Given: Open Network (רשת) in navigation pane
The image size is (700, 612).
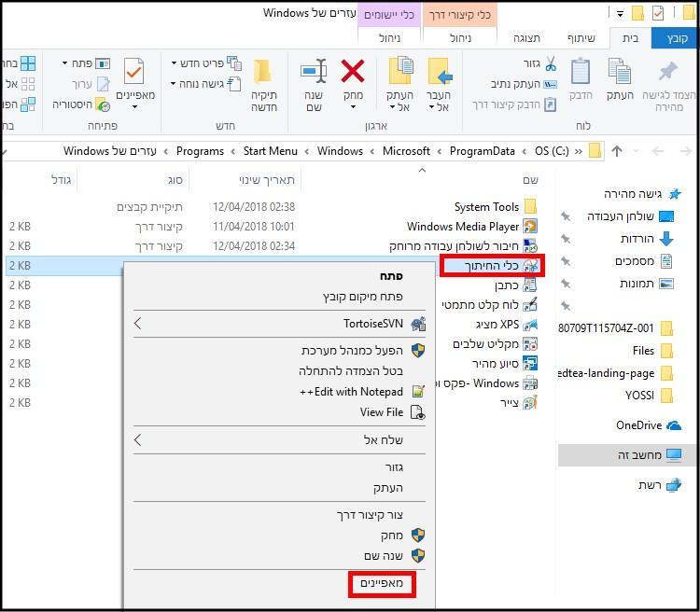Looking at the screenshot, I should [659, 485].
